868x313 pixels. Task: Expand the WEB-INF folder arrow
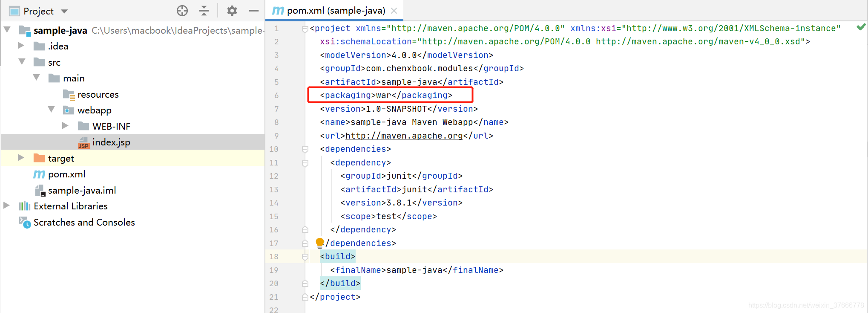65,125
